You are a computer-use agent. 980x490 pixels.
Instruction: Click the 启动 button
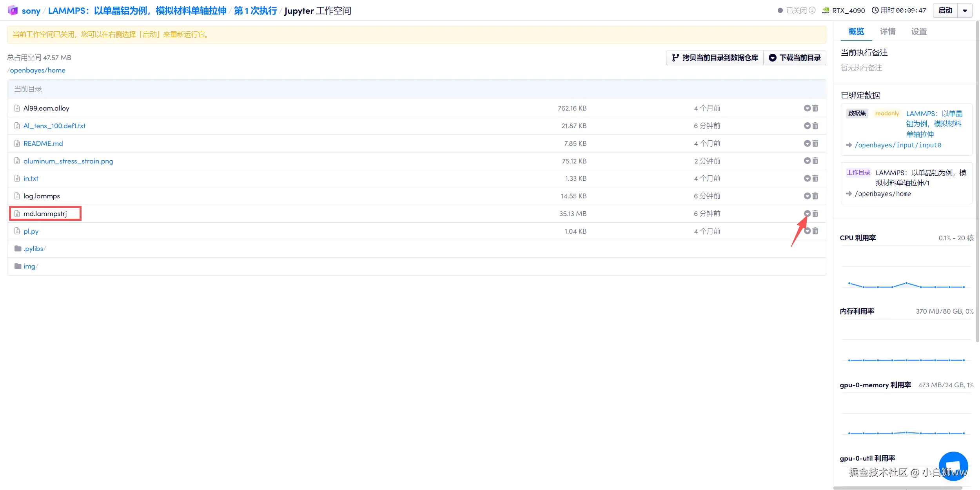point(945,11)
